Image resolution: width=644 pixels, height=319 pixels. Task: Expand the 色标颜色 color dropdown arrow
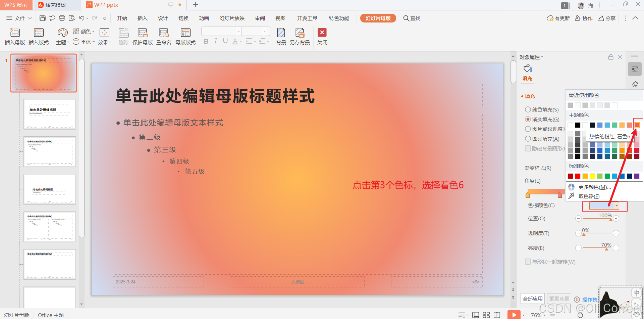pyautogui.click(x=616, y=206)
